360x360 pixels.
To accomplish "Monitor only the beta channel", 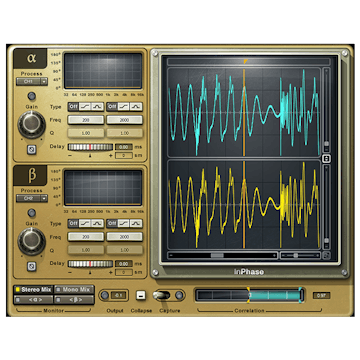I will 74,300.
